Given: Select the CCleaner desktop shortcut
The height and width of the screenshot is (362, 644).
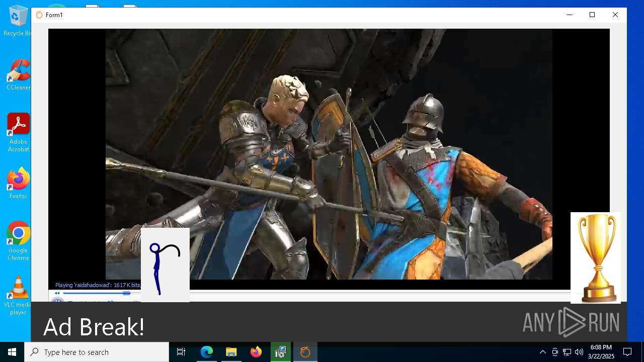Looking at the screenshot, I should pyautogui.click(x=18, y=75).
